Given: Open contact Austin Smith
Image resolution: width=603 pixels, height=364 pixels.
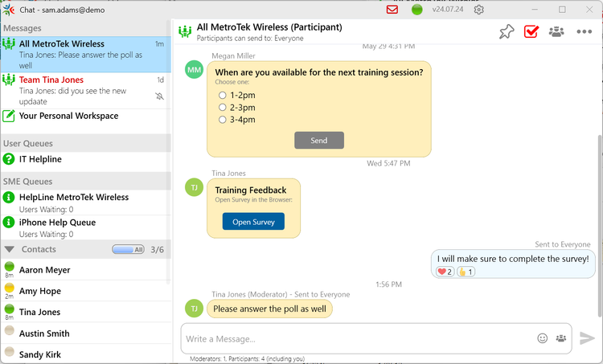Looking at the screenshot, I should 85,333.
